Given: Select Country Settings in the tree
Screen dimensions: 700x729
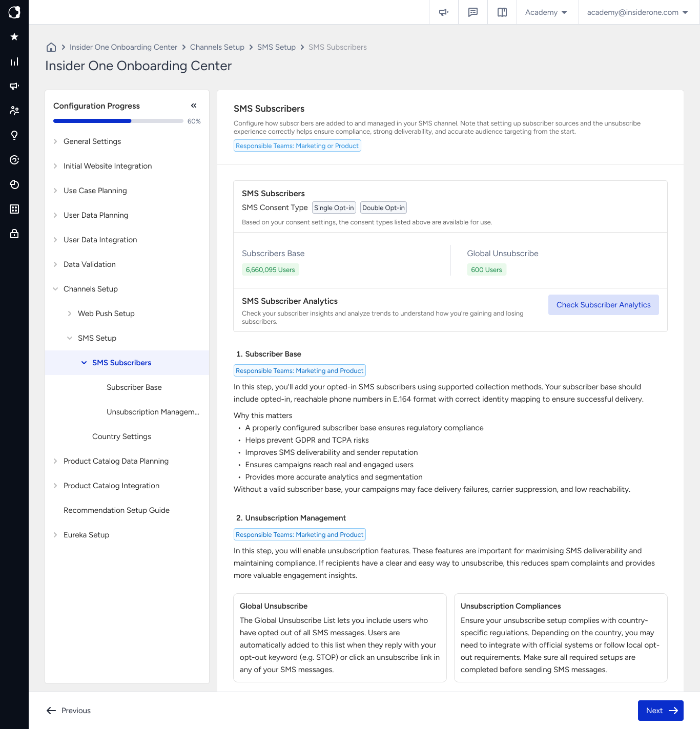Looking at the screenshot, I should point(121,436).
